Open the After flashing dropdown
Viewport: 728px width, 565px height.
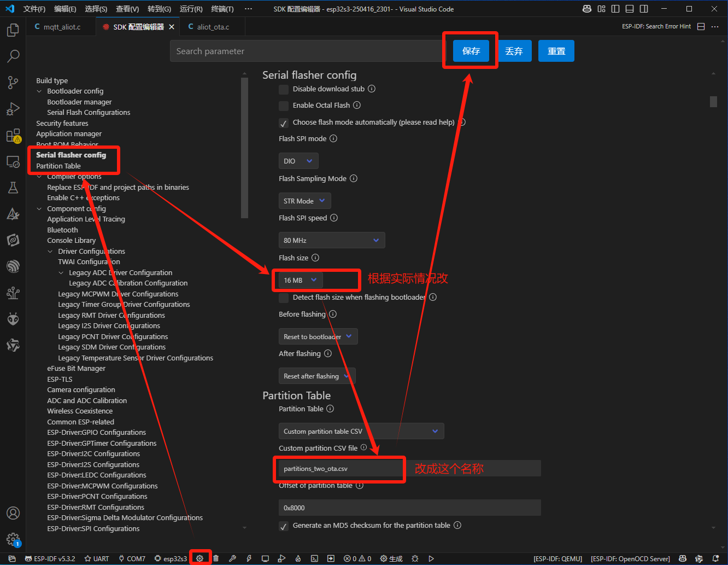tap(317, 376)
